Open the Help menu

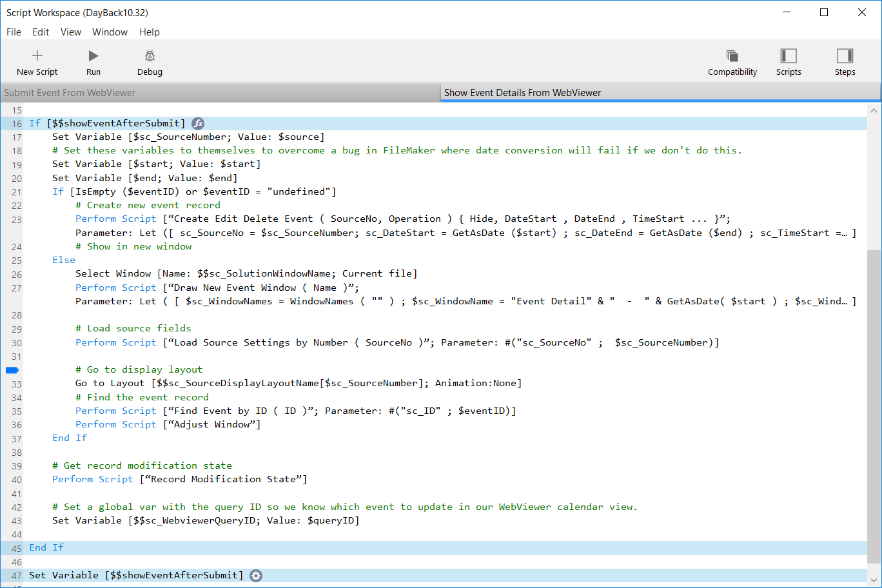point(150,32)
